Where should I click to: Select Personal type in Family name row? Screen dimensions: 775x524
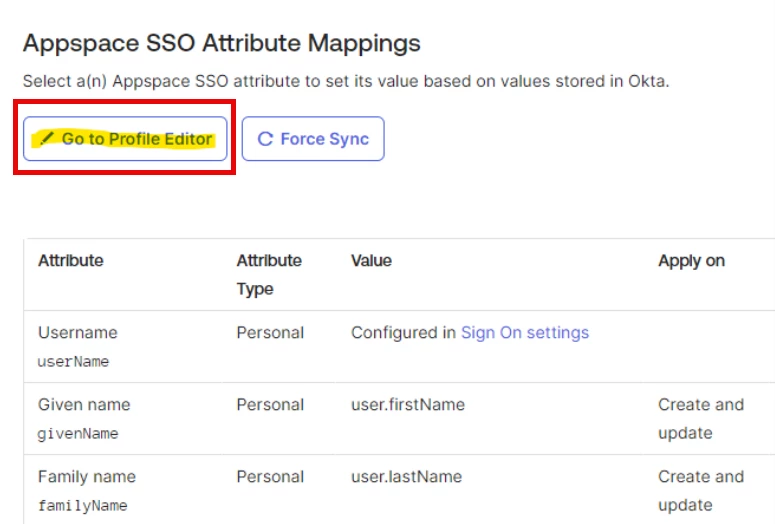(270, 477)
